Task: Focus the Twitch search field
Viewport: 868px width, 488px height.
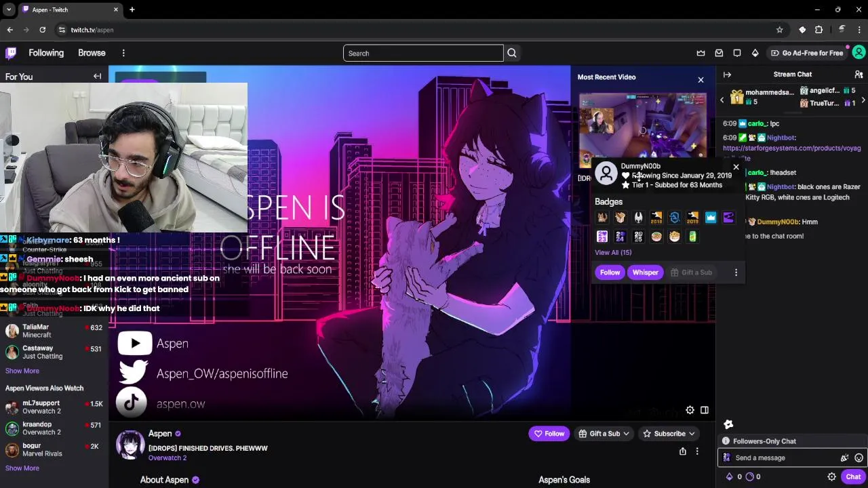Action: pos(423,53)
